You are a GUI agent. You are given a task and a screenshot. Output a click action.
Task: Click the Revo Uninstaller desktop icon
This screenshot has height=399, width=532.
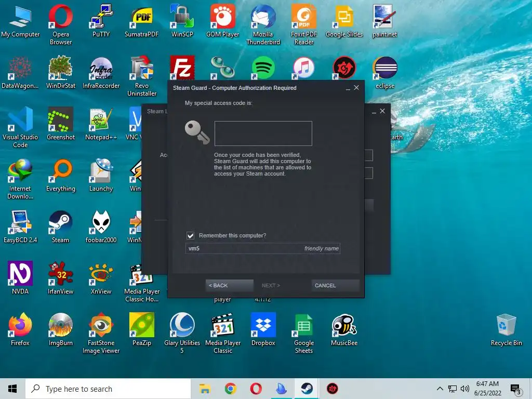tap(141, 76)
